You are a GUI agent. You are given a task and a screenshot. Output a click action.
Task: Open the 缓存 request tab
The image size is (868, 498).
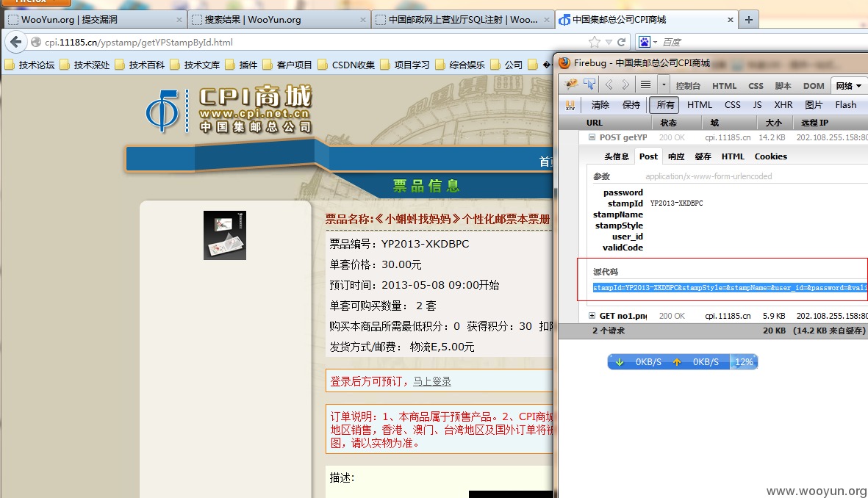703,156
